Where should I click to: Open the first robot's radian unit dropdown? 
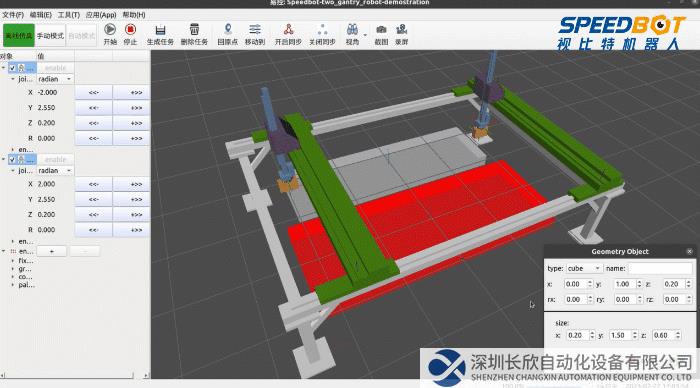pyautogui.click(x=55, y=79)
